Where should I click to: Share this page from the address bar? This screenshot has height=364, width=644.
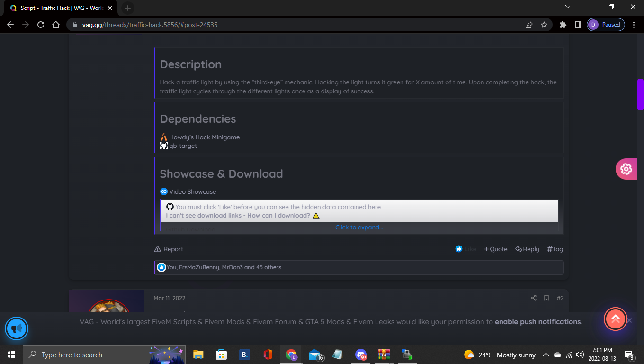529,25
